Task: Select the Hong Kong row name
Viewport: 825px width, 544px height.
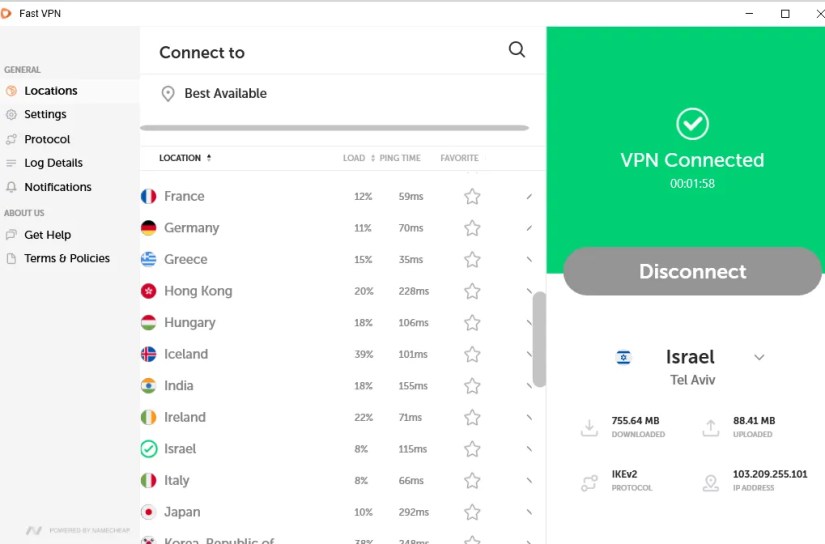Action: pos(198,291)
